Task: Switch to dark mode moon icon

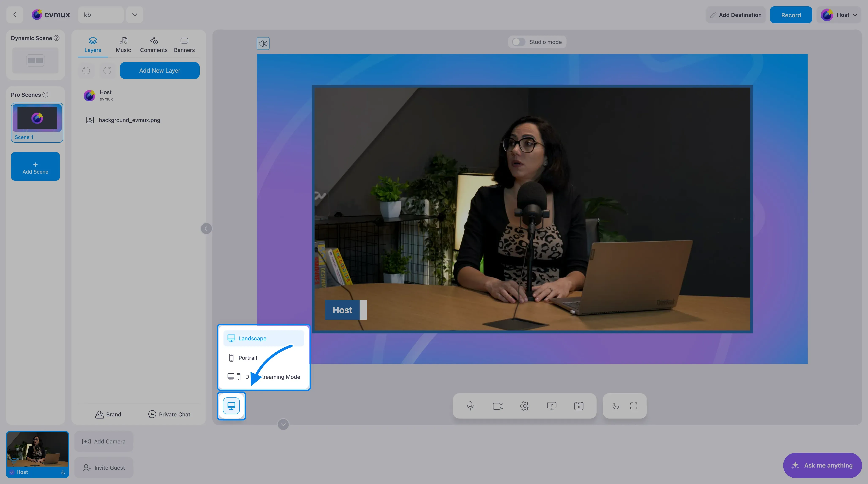Action: pyautogui.click(x=616, y=406)
